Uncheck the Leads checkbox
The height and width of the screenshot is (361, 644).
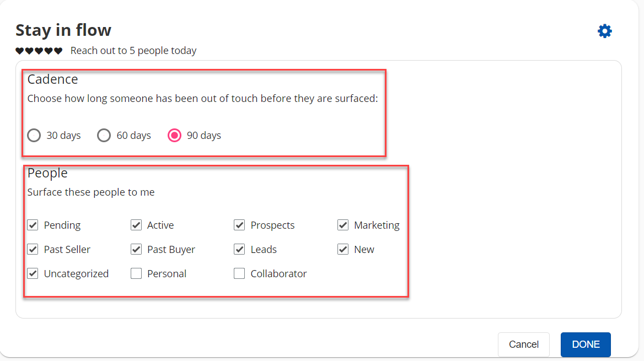click(239, 249)
